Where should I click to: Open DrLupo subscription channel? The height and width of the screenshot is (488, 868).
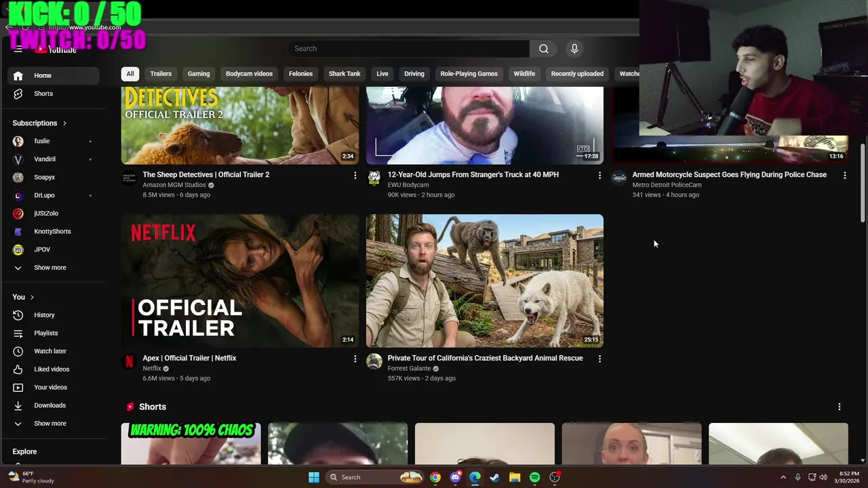pyautogui.click(x=54, y=195)
